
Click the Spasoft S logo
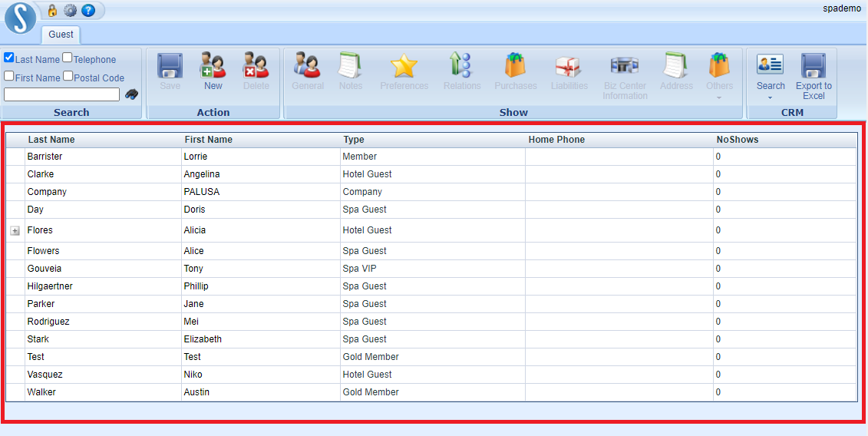[21, 18]
